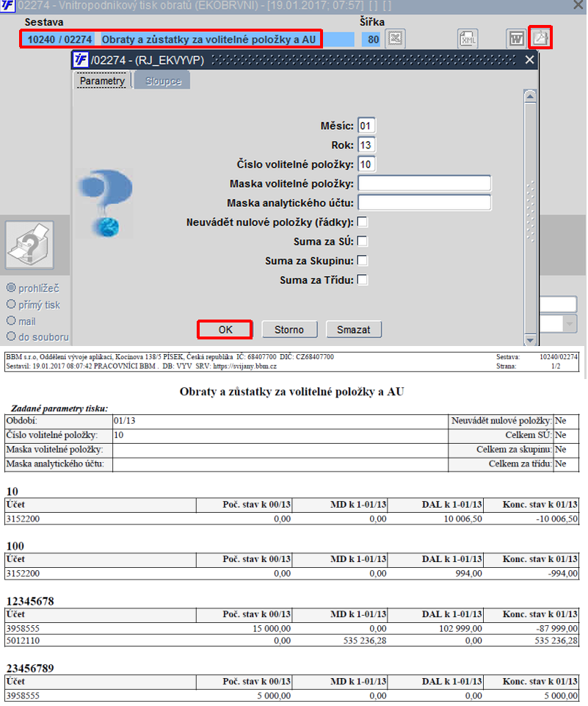588x706 pixels.
Task: Open the Sloupce tab
Action: click(x=163, y=81)
